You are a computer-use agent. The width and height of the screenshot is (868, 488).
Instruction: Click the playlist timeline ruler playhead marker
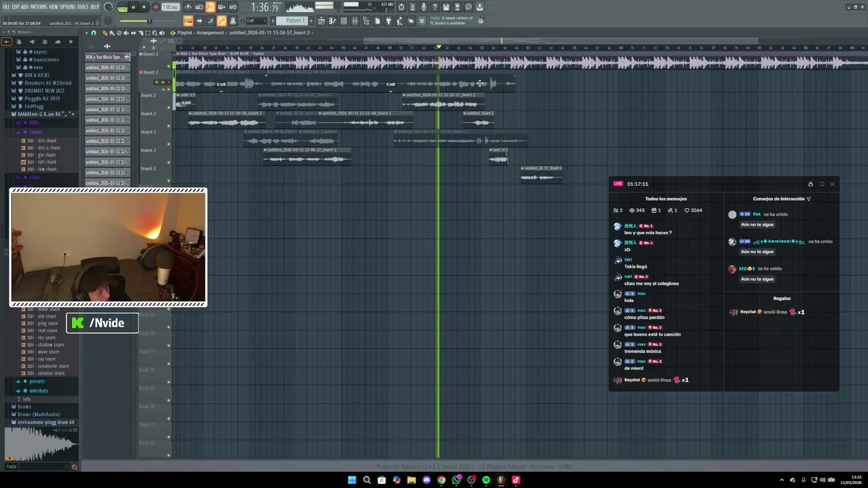pyautogui.click(x=438, y=47)
